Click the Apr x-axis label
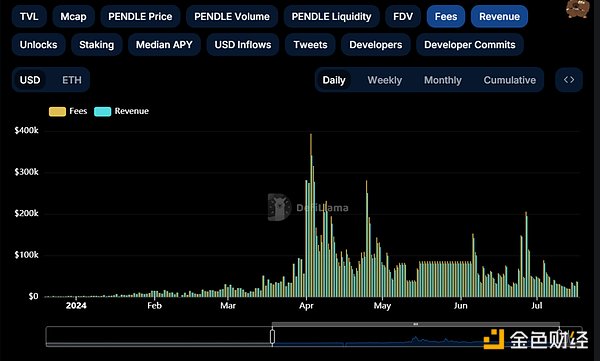Viewport: 600px width, 361px height. point(306,305)
